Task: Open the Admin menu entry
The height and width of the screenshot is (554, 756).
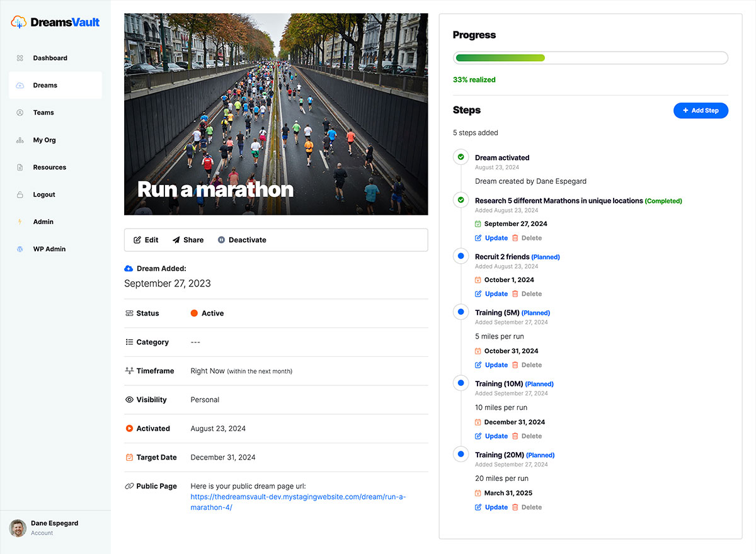Action: [x=55, y=222]
